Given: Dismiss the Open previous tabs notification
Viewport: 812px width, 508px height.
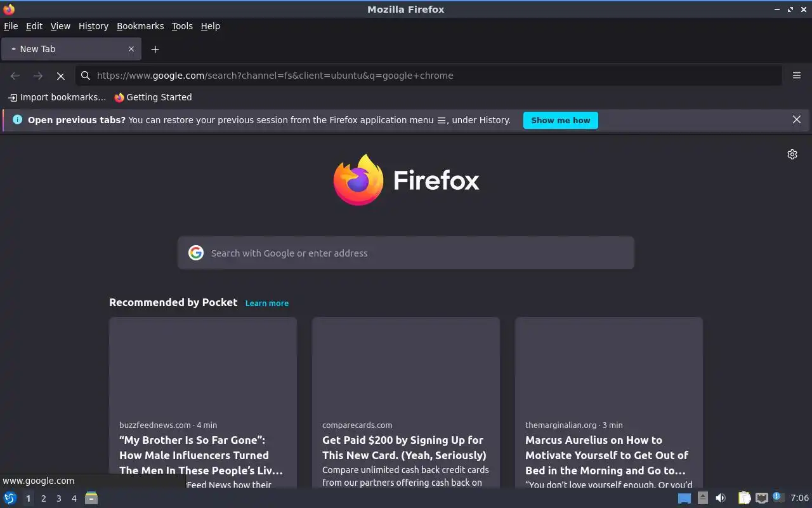Looking at the screenshot, I should tap(797, 119).
